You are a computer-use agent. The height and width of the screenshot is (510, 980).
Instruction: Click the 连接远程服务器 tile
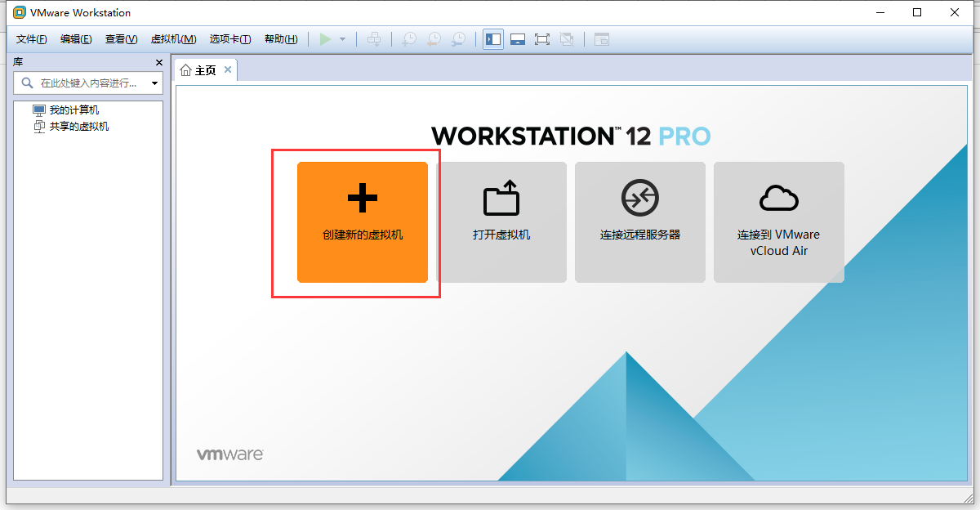tap(640, 222)
